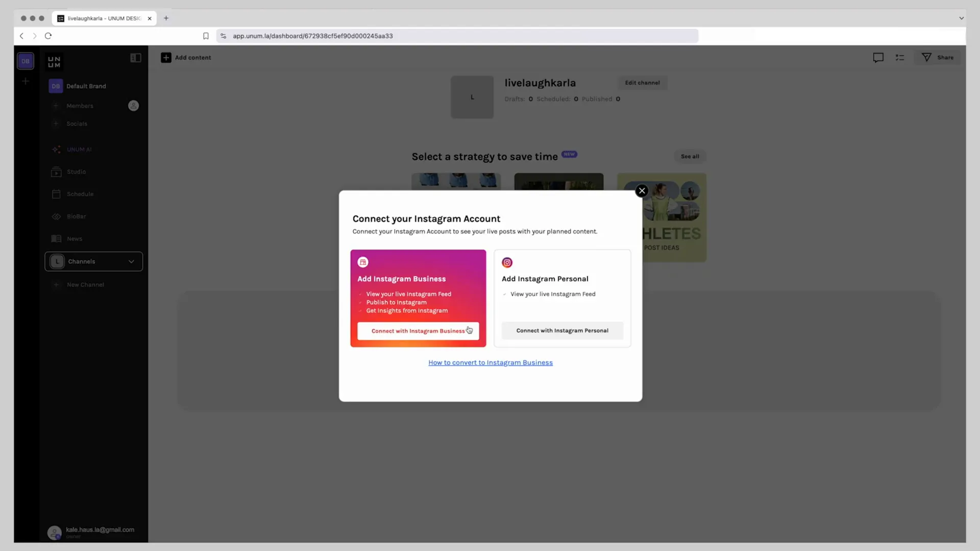Click Connect with Instagram Business button
This screenshot has width=980, height=551.
coord(418,331)
